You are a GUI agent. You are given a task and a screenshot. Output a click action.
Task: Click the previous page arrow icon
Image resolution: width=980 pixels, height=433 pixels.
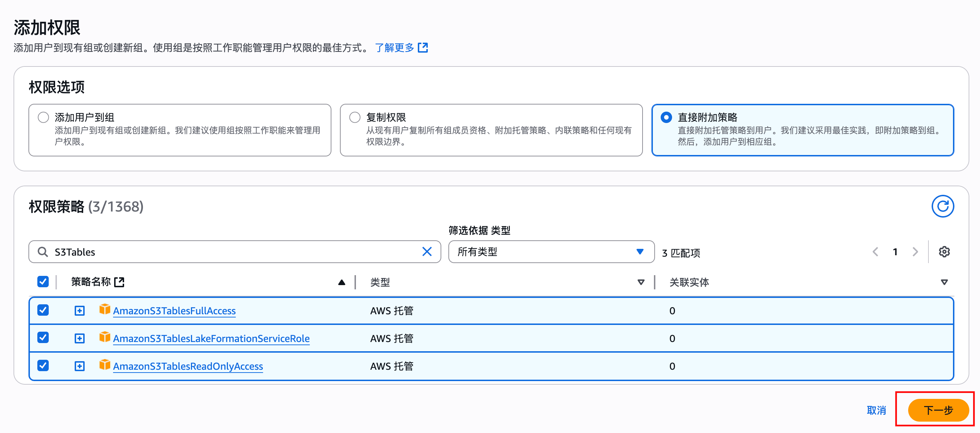tap(876, 251)
